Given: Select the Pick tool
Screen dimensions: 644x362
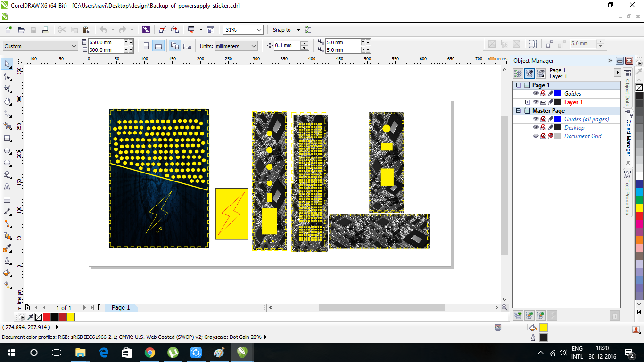Looking at the screenshot, I should click(x=7, y=64).
